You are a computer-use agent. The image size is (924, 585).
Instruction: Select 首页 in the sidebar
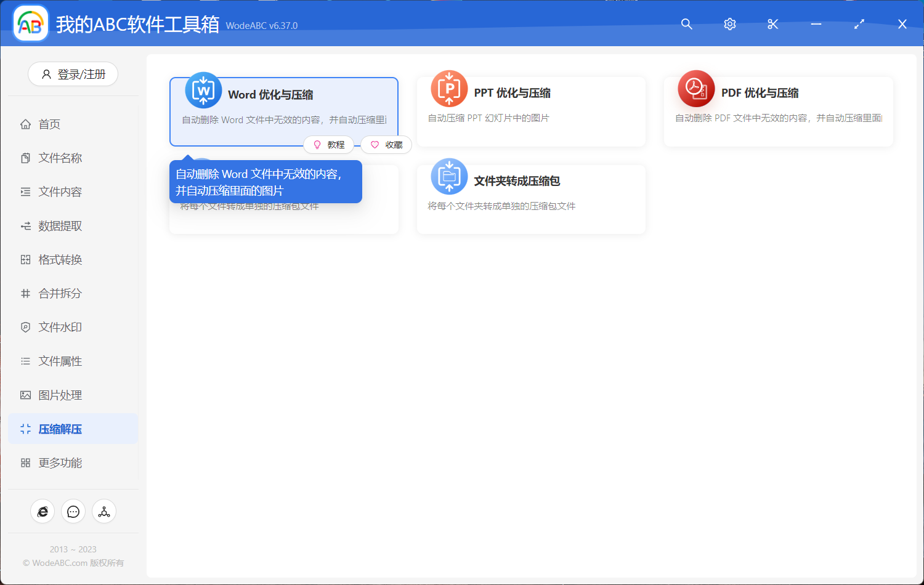tap(49, 124)
